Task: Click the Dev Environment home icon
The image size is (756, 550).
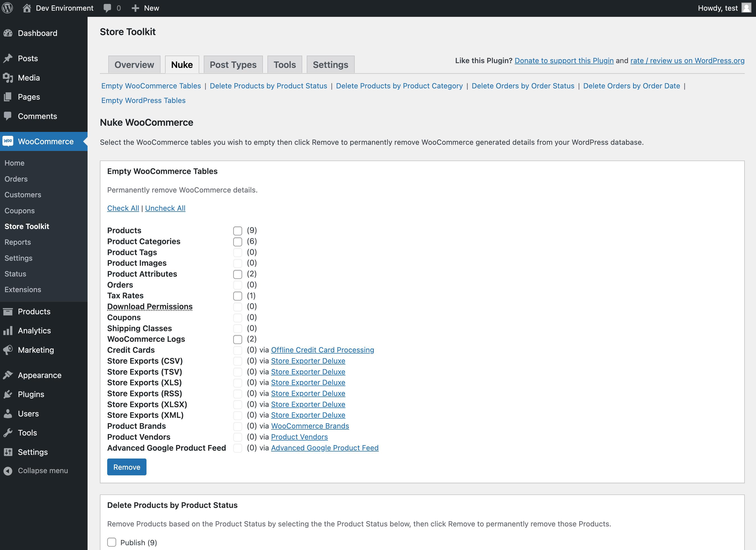Action: (x=27, y=8)
